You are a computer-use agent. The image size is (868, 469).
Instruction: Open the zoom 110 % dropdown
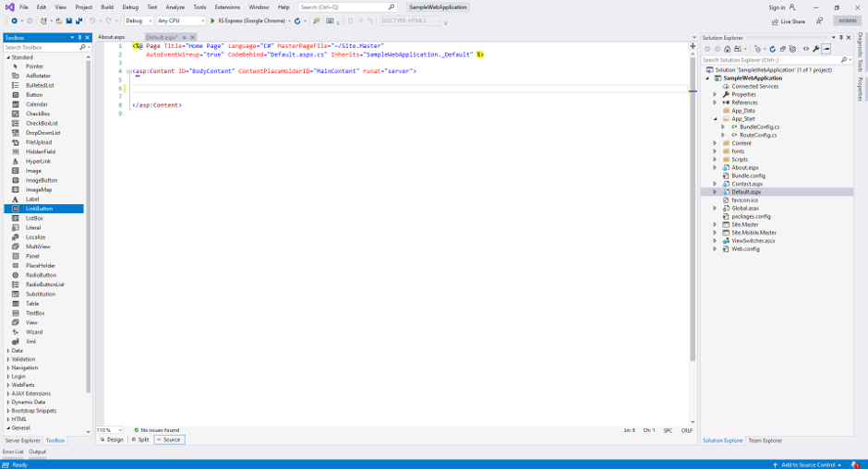(110, 430)
